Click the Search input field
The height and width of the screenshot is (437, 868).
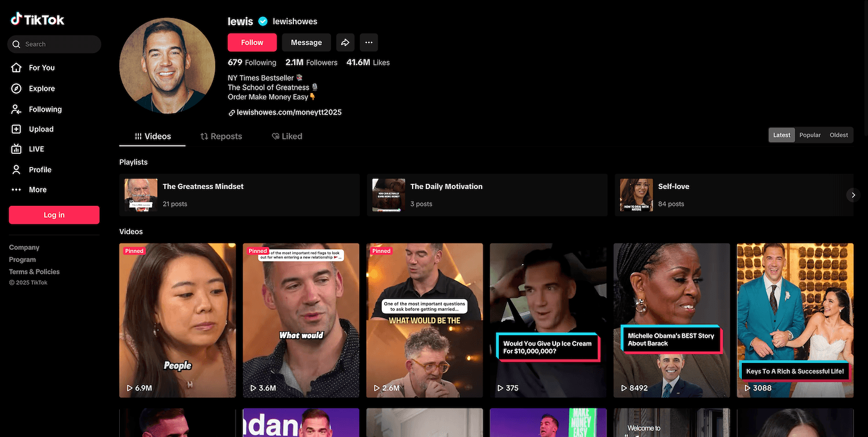58,44
